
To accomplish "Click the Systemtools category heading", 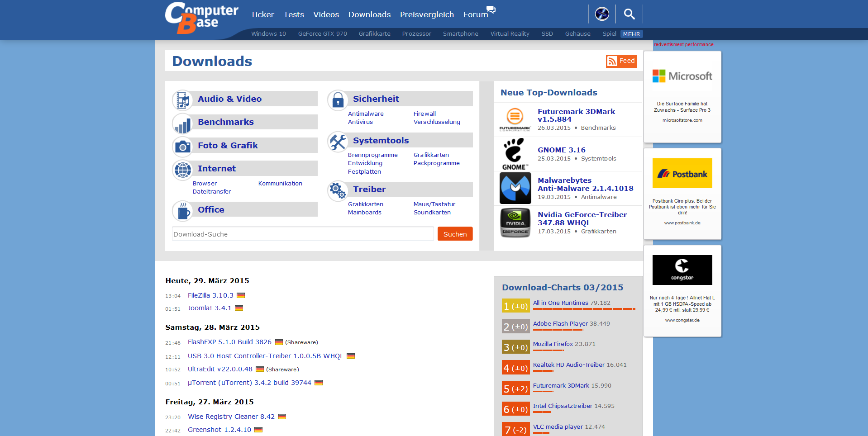I will pos(381,141).
